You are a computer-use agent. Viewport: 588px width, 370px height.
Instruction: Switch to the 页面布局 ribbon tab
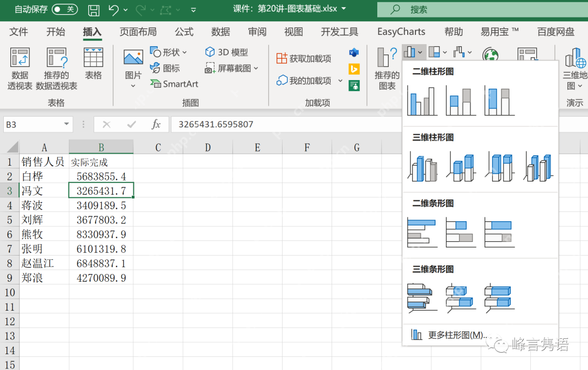[x=138, y=32]
